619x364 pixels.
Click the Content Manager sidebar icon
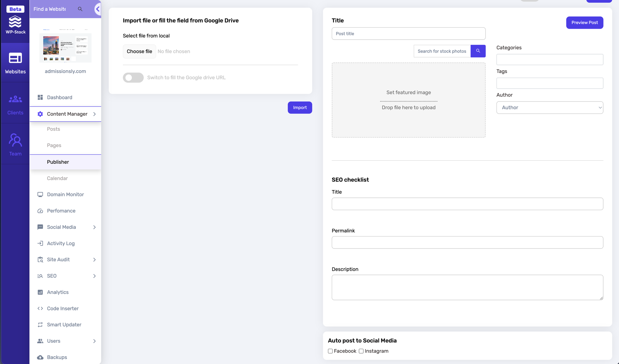click(x=40, y=114)
